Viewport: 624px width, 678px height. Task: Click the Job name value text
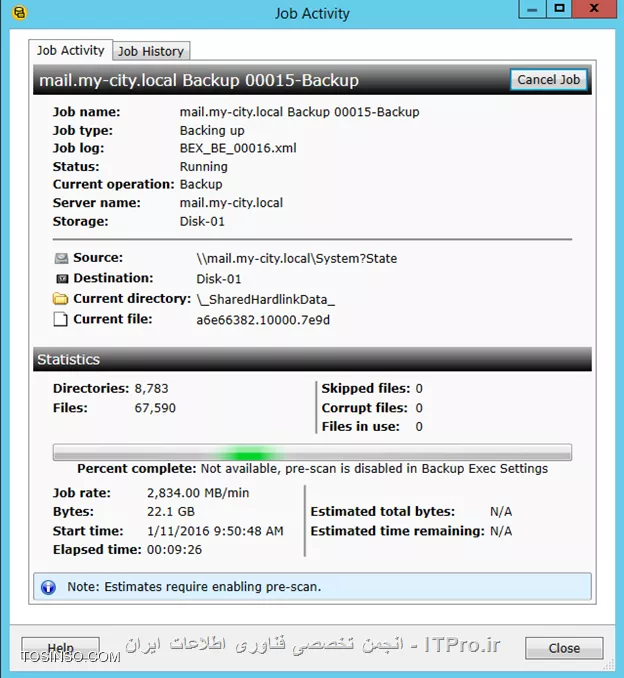[x=299, y=112]
